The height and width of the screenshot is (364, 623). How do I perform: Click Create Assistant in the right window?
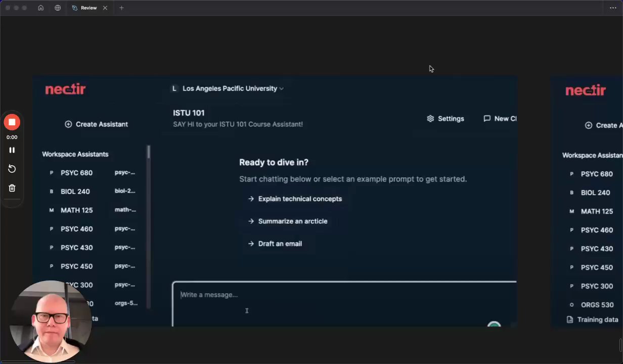tap(604, 125)
